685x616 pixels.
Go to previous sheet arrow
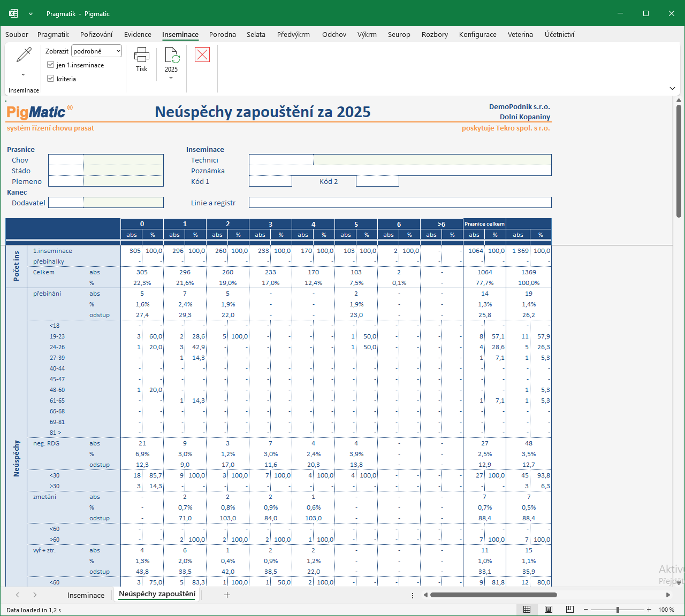(18, 595)
